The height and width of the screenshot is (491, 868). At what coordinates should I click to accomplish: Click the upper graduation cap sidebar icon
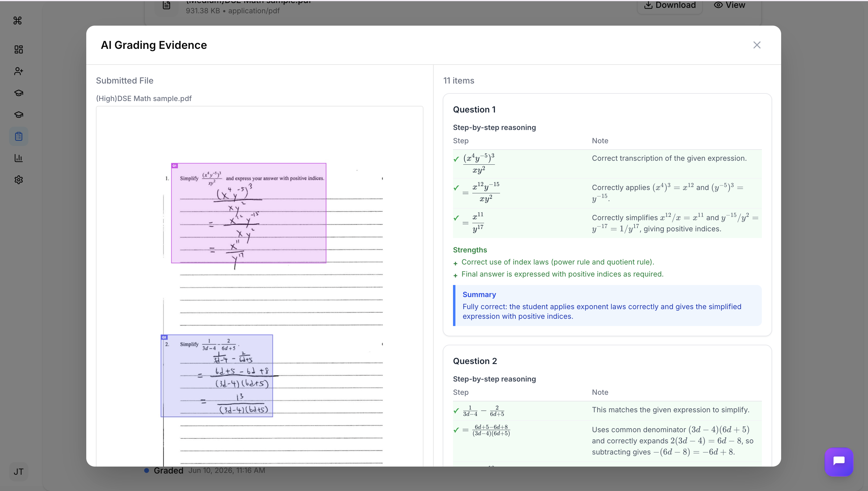(18, 93)
